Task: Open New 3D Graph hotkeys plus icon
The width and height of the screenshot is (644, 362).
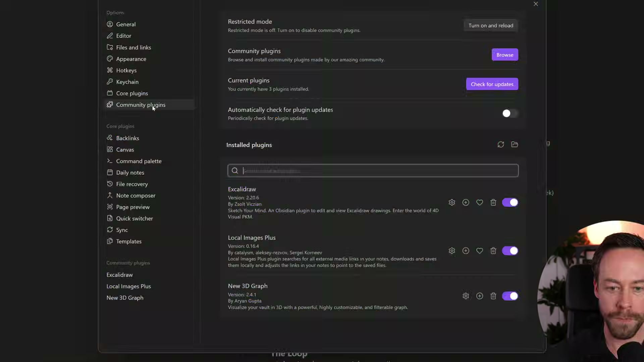Action: coord(480,296)
